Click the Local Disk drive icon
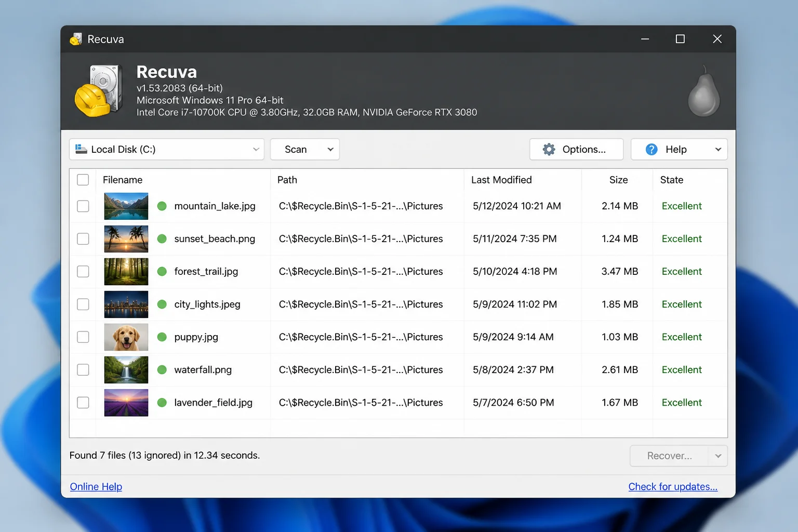Viewport: 798px width, 532px height. (81, 149)
